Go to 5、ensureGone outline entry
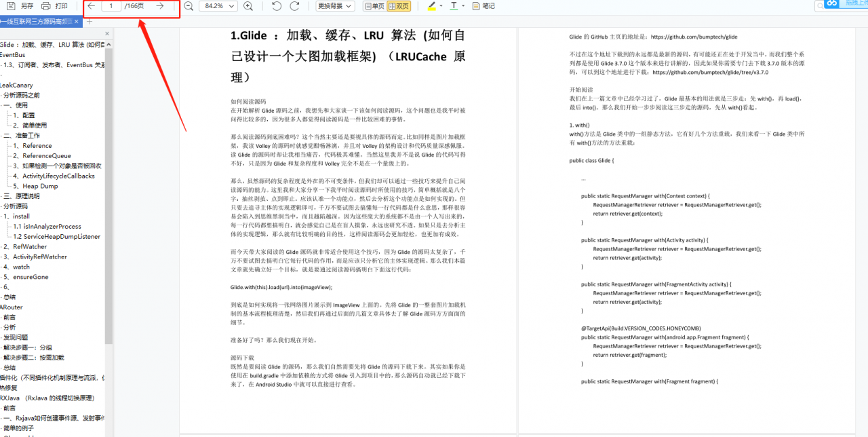 (x=26, y=277)
